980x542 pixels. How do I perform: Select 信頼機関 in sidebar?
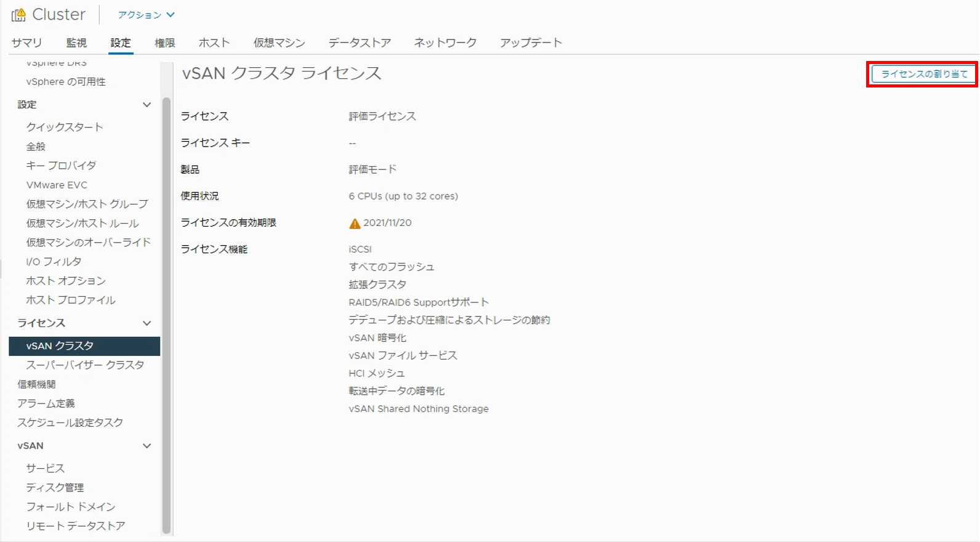(36, 384)
